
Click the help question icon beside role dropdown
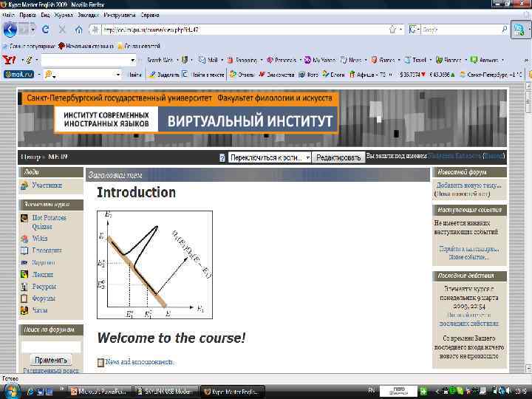tap(222, 158)
